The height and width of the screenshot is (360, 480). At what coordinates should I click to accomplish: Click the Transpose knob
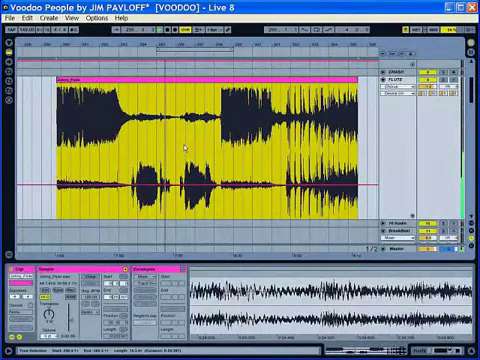49,314
